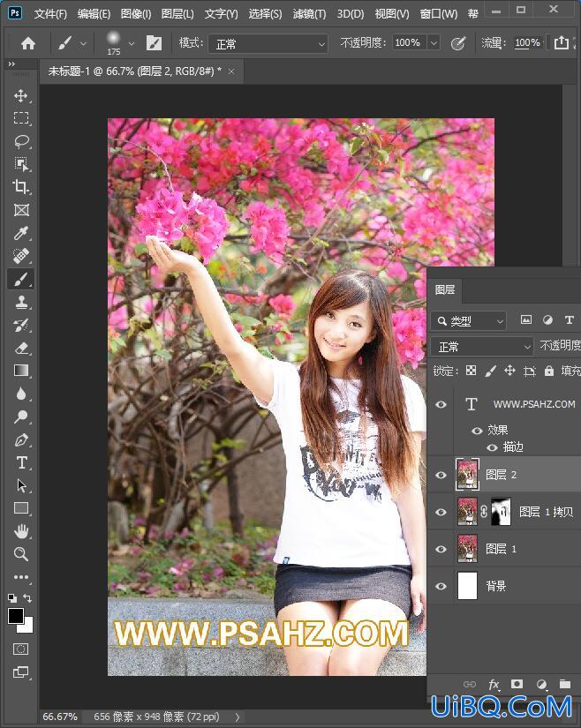Expand status bar info arrow
581x728 pixels.
point(238,717)
